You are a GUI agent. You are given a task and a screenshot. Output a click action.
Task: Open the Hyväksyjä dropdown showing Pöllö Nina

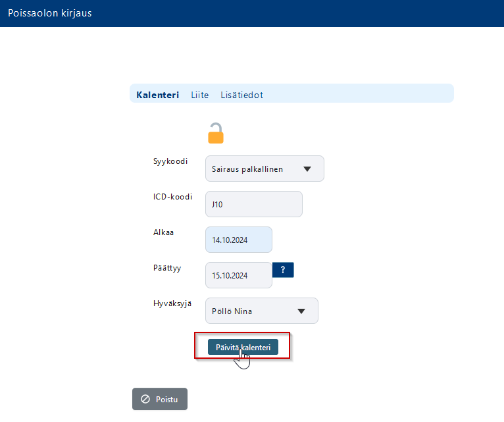(253, 311)
